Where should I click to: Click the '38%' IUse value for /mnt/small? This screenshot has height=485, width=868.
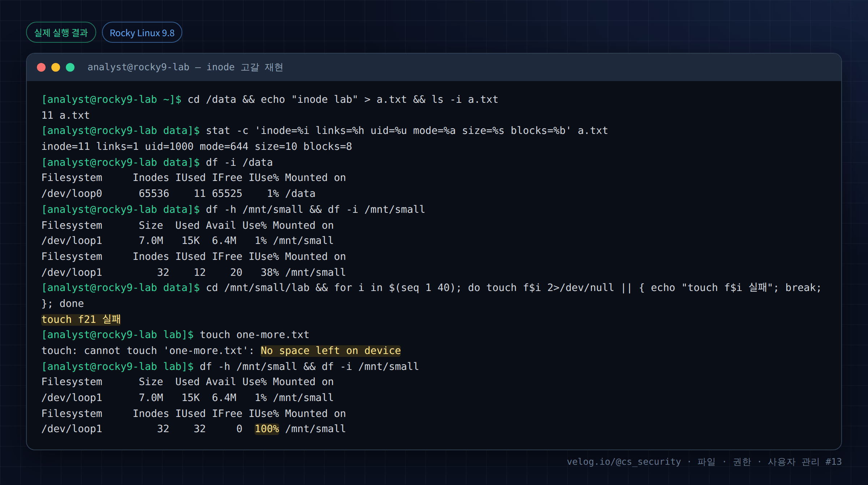tap(270, 273)
